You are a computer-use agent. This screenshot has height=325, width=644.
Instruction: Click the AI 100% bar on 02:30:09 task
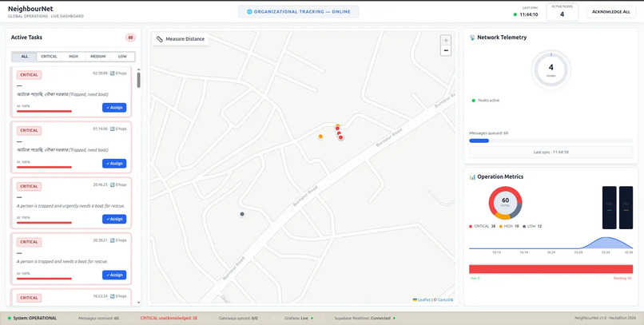[x=44, y=111]
